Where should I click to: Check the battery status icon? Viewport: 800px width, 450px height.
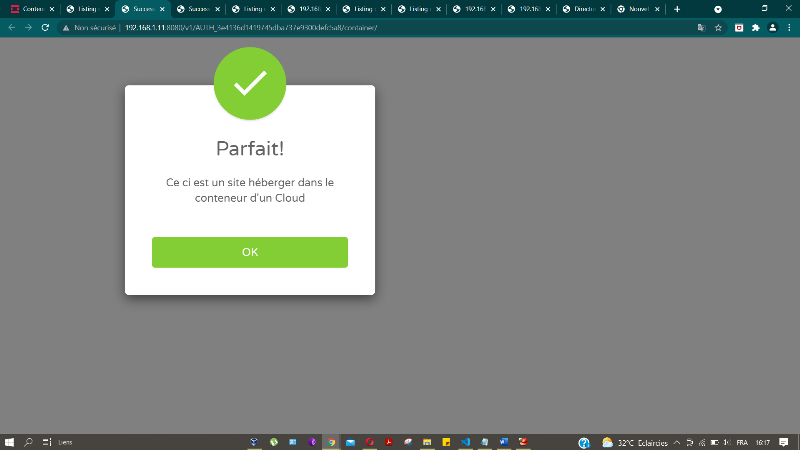click(715, 442)
